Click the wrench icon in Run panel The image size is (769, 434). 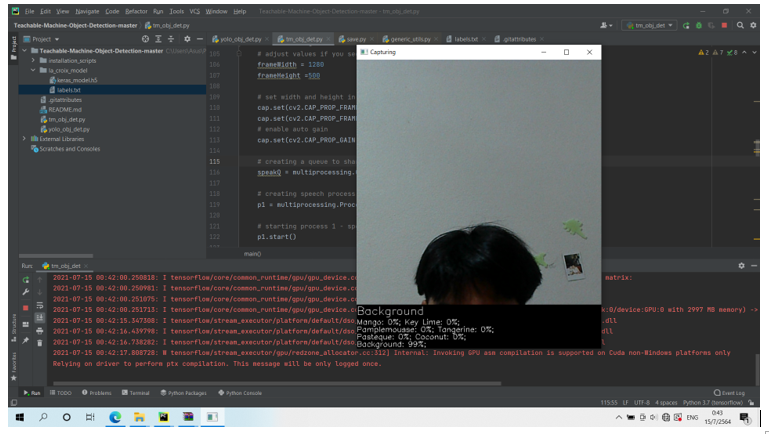pyautogui.click(x=26, y=292)
